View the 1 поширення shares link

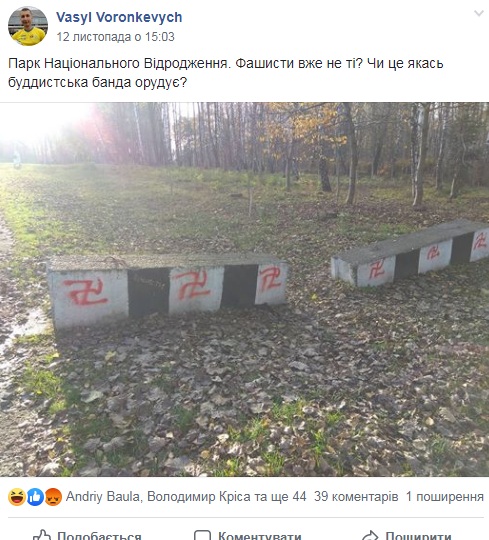click(x=445, y=497)
